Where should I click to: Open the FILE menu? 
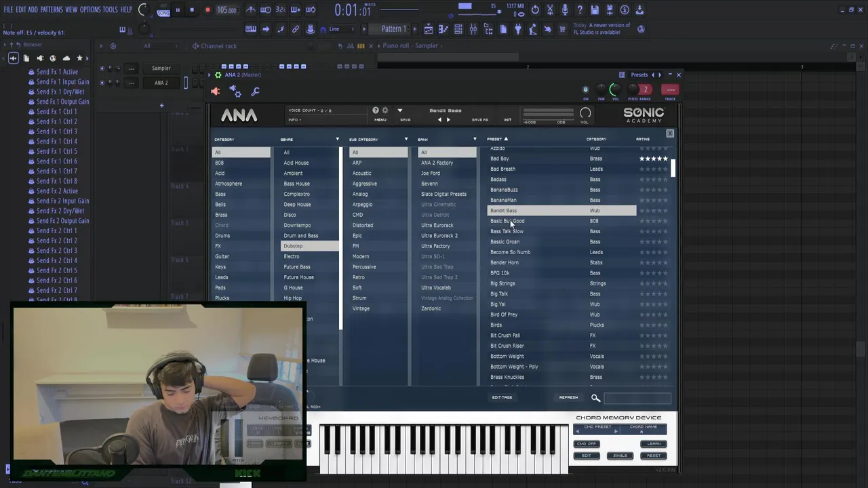click(x=9, y=9)
